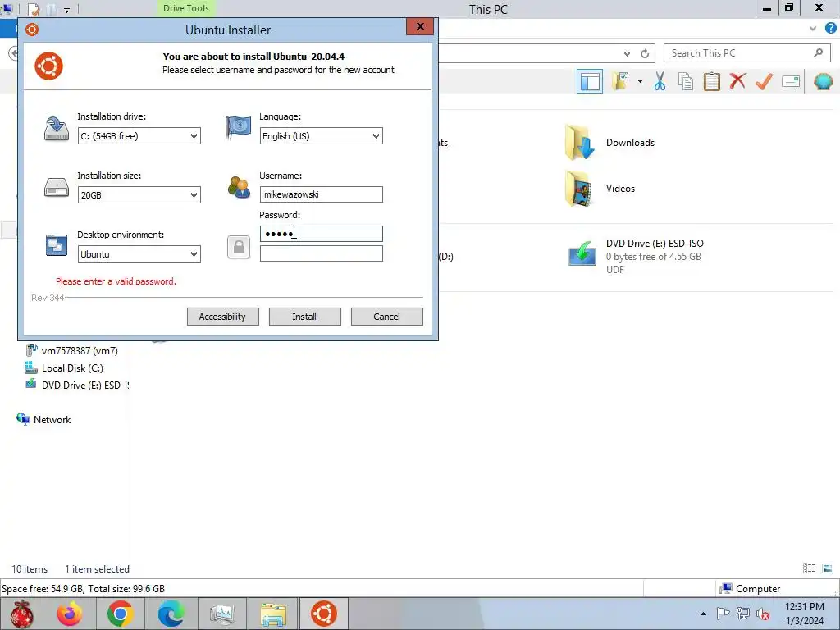Screen dimensions: 840x630
Task: Open the taskbar clock showing 12:31 PM
Action: [804, 614]
